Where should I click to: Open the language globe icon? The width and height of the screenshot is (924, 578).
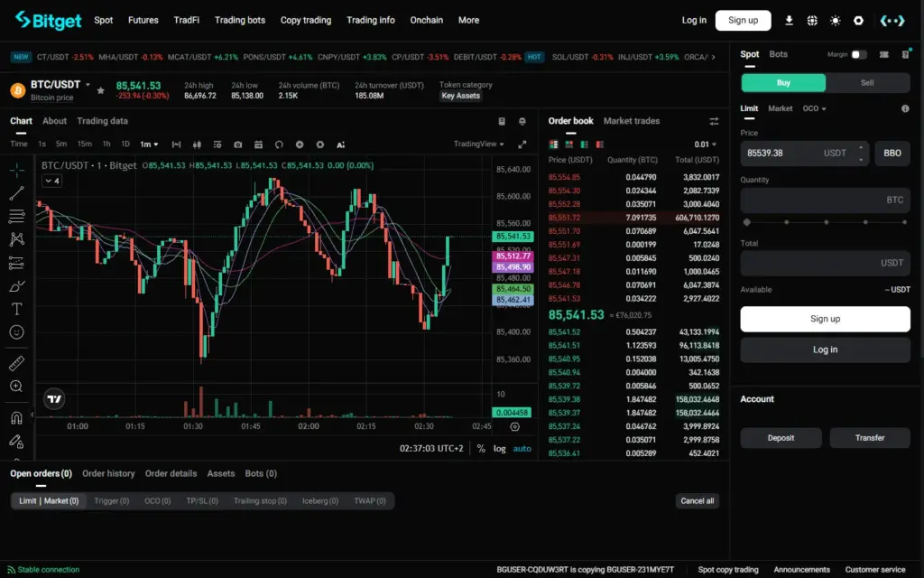[812, 21]
